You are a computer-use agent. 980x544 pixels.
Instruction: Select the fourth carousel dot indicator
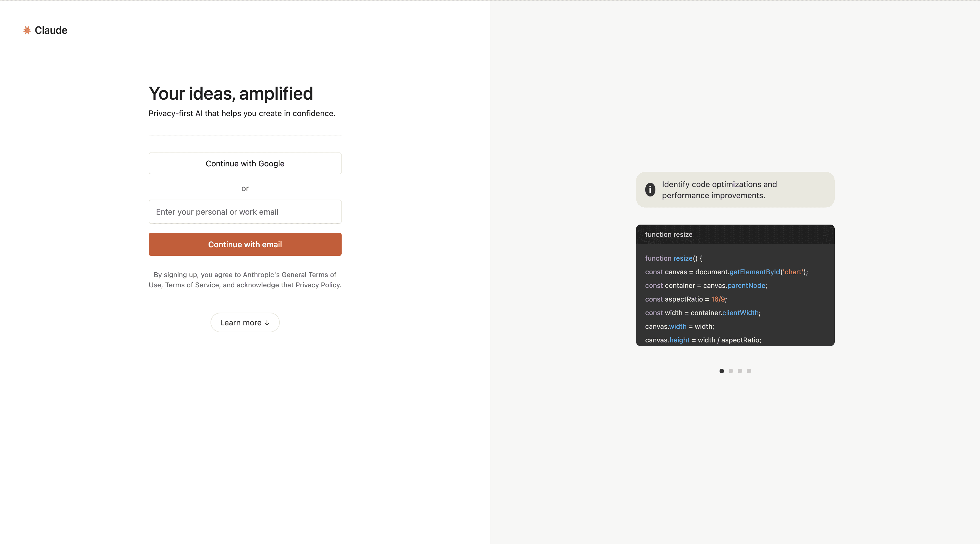(749, 371)
